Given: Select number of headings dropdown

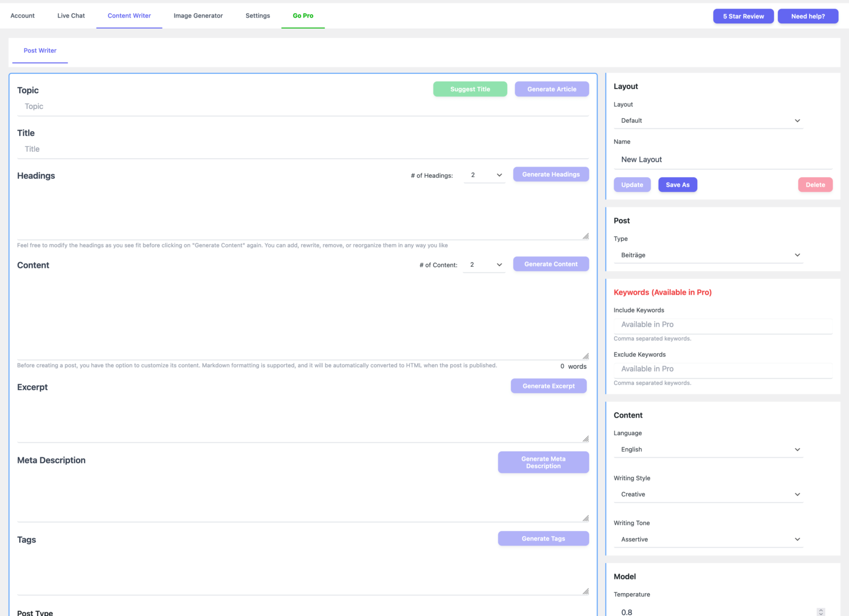Looking at the screenshot, I should point(485,175).
